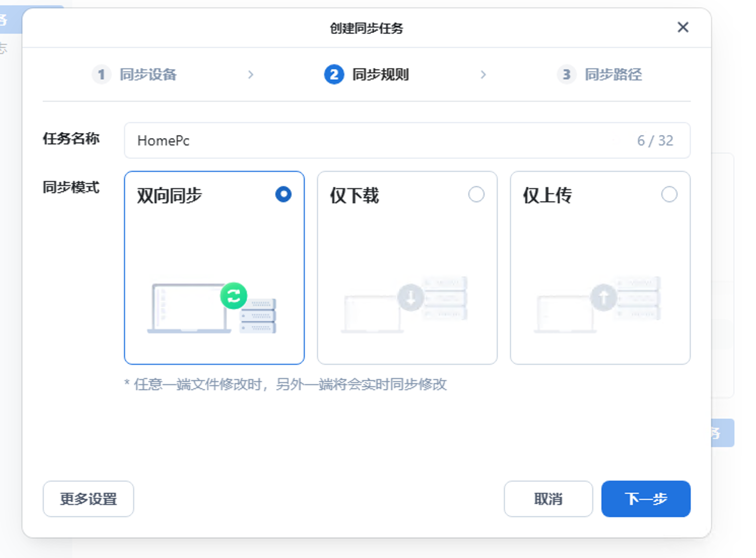Click step 1 number circle icon
Viewport: 756px width, 558px height.
(x=101, y=75)
